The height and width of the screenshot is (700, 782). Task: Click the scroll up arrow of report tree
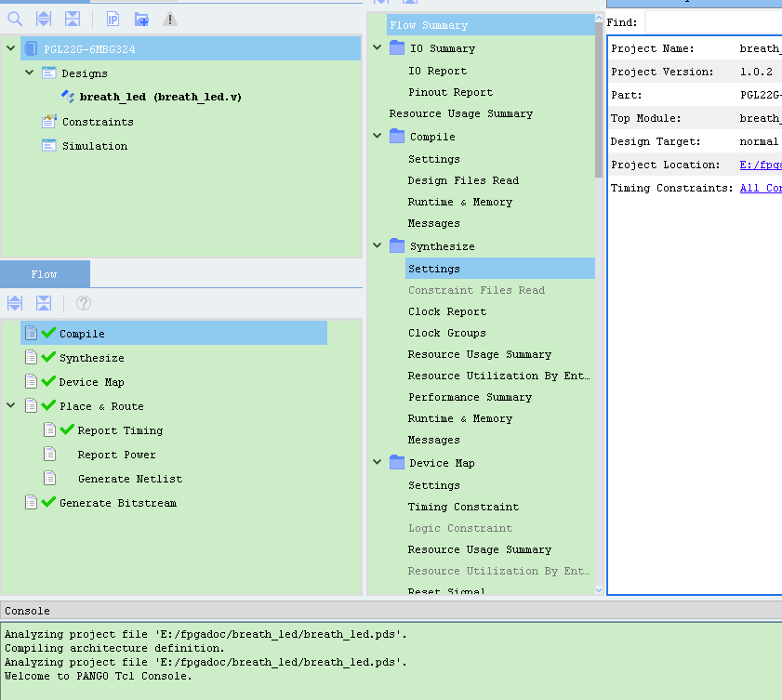click(599, 18)
